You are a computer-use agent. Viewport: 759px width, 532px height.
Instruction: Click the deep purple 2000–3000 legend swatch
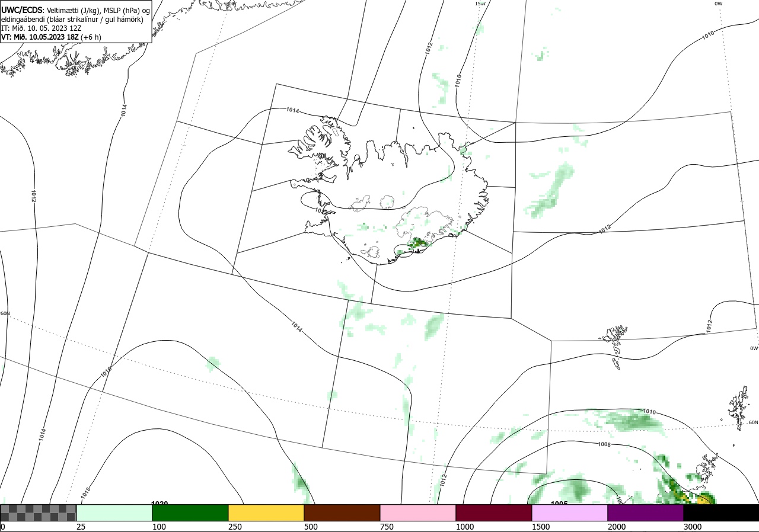pos(646,512)
